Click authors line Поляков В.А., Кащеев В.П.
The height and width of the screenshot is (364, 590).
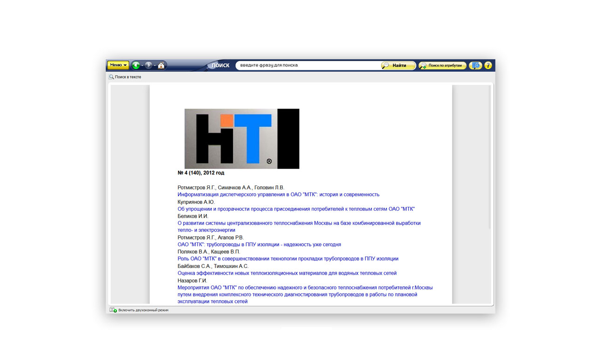[x=209, y=252]
